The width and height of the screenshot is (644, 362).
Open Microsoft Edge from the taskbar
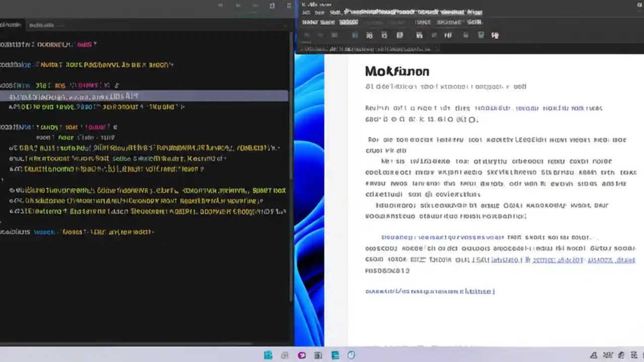click(301, 355)
